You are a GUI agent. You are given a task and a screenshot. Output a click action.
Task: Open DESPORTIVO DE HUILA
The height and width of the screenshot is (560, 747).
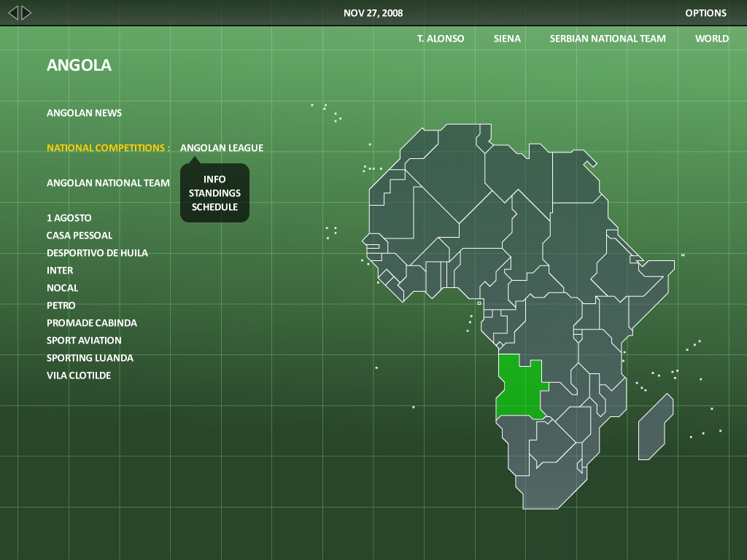coord(97,252)
